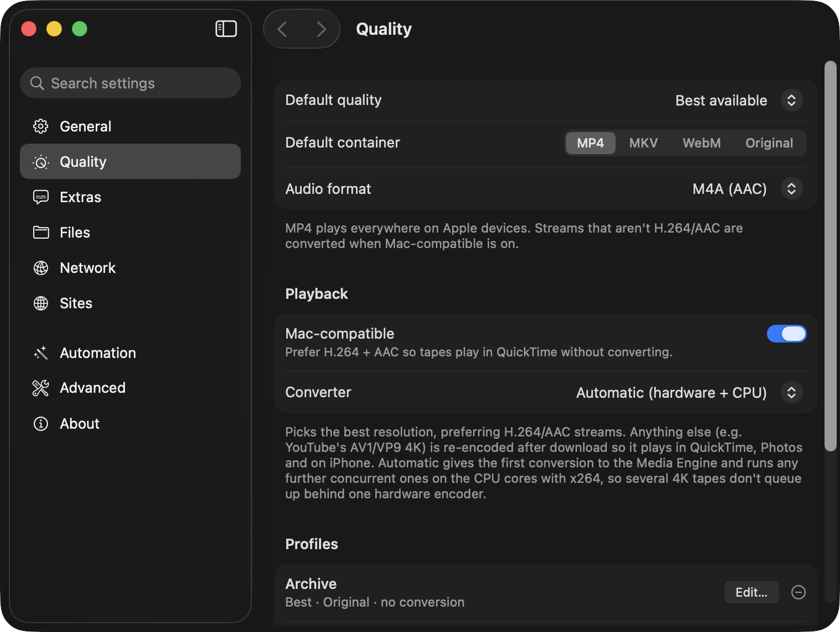Screen dimensions: 840x632
Task: Click the vertical scrollbar thumb
Action: (830, 256)
